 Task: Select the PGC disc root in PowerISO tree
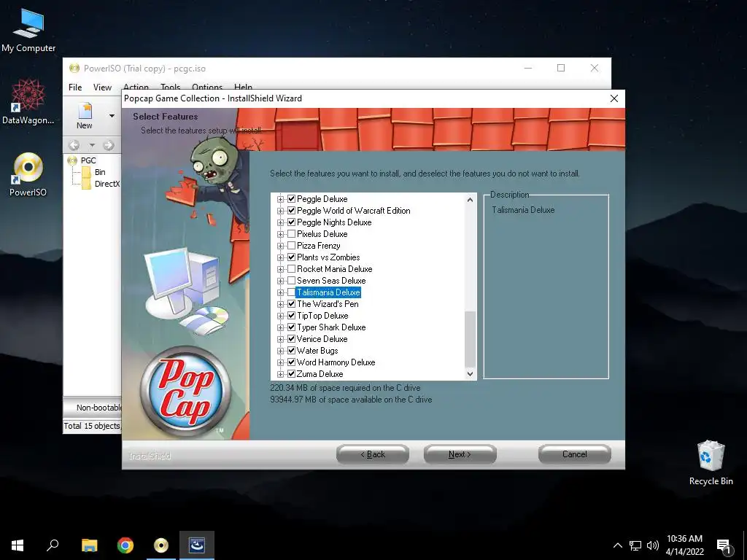pos(88,160)
